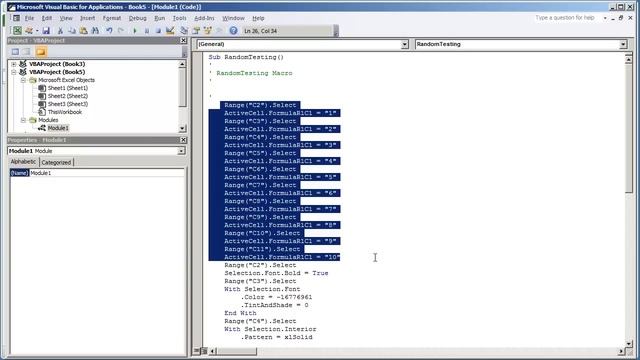Open the Run menu
This screenshot has width=640, height=360.
pyautogui.click(x=160, y=18)
